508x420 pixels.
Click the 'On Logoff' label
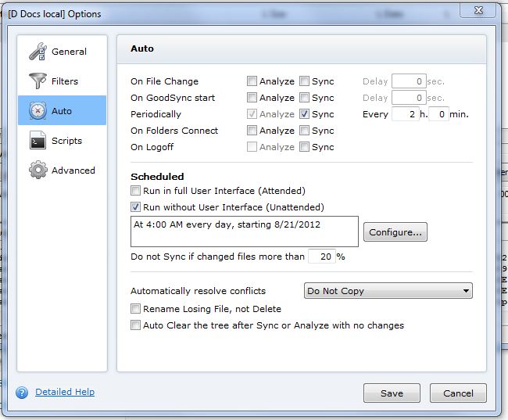[152, 147]
